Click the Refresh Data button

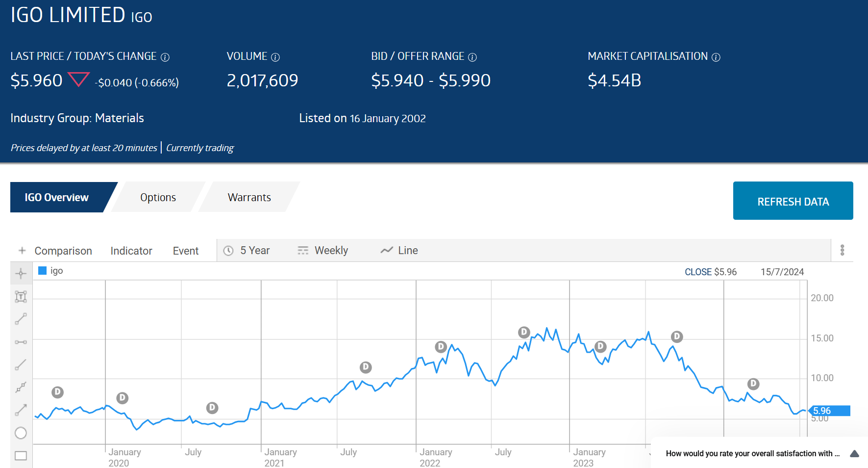click(x=793, y=201)
